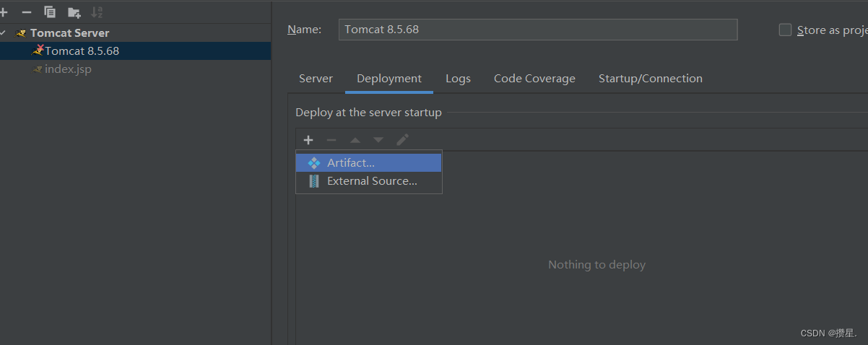Screen dimensions: 868x345
Task: Sort configurations alphabetically
Action: coord(97,12)
